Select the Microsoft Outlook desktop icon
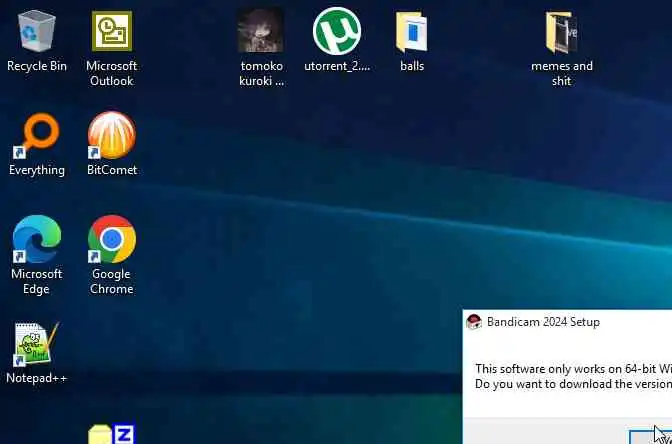The height and width of the screenshot is (444, 672). coord(112,31)
